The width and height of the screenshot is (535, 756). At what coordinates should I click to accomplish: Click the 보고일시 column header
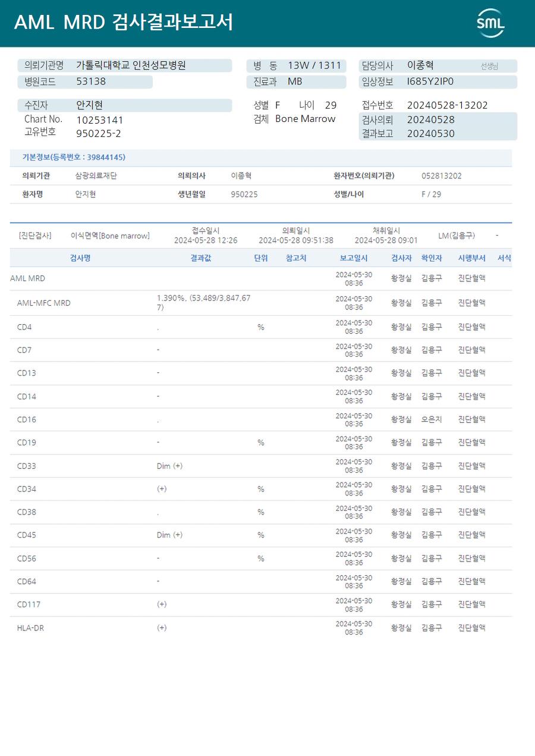pos(354,258)
